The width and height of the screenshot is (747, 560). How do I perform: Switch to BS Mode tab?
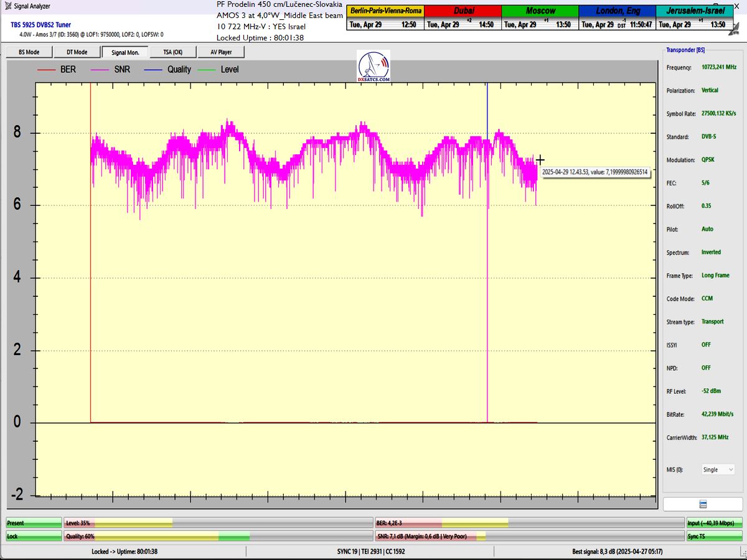click(x=29, y=52)
